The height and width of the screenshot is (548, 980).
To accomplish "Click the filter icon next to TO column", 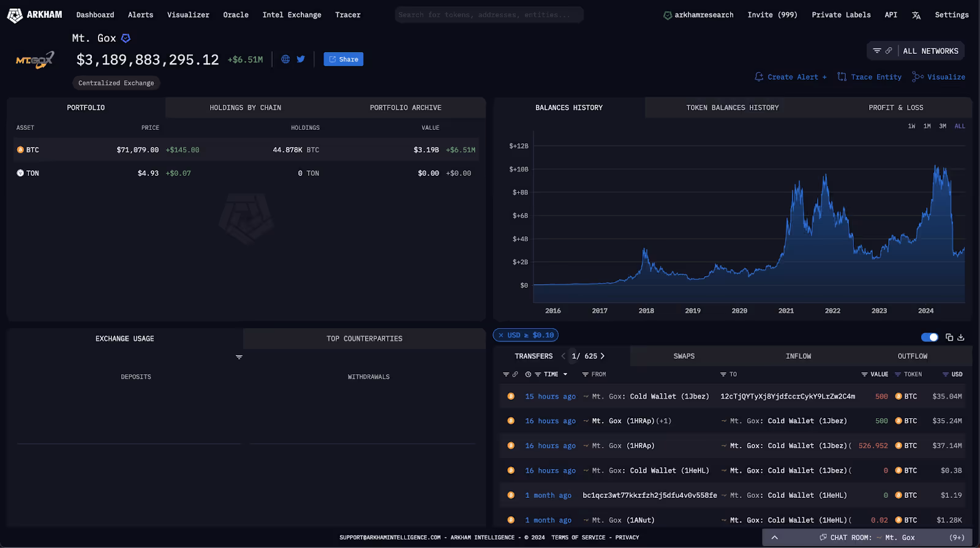I will point(723,374).
